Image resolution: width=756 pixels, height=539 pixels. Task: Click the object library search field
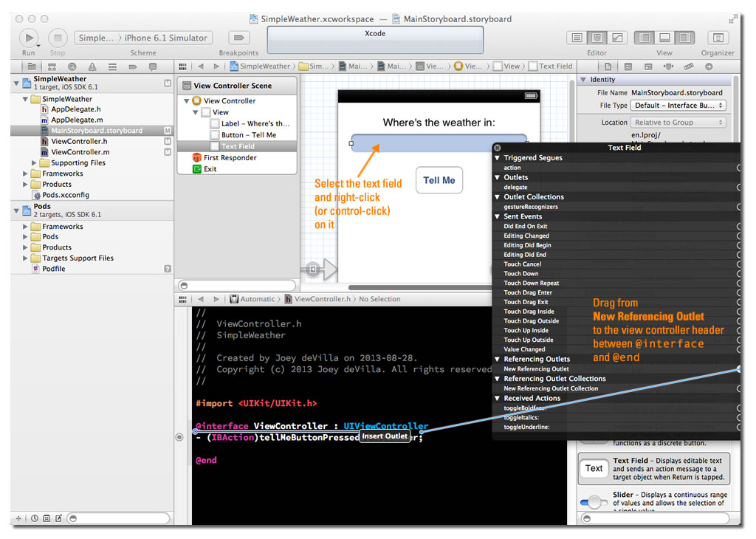[656, 518]
